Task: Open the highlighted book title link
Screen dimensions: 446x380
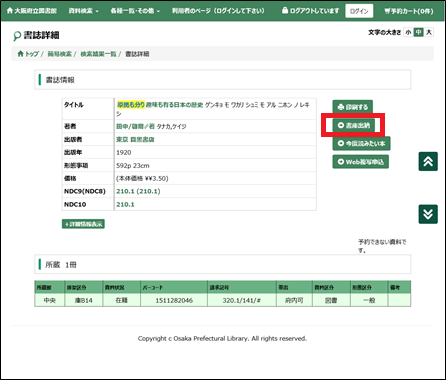Action: point(160,105)
